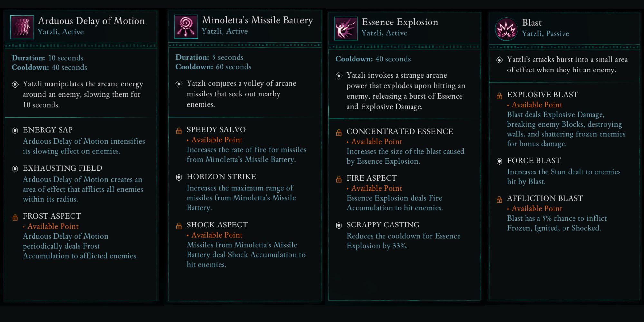Click the lock icon beside Affliction Blast
The height and width of the screenshot is (322, 644).
point(499,200)
